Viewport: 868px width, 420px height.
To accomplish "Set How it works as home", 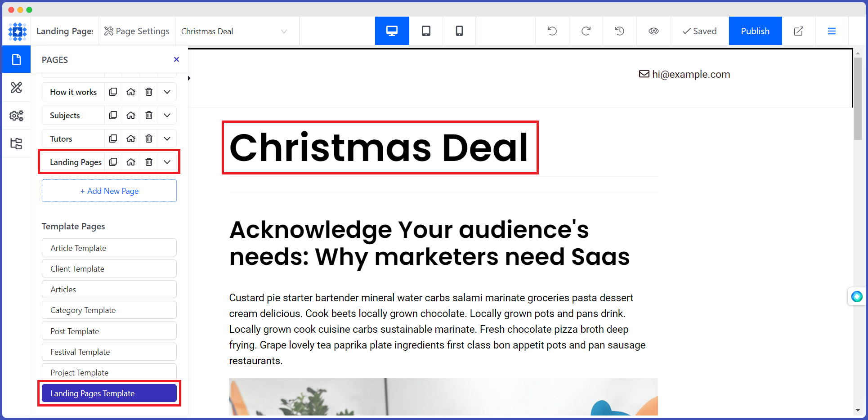I will [131, 92].
